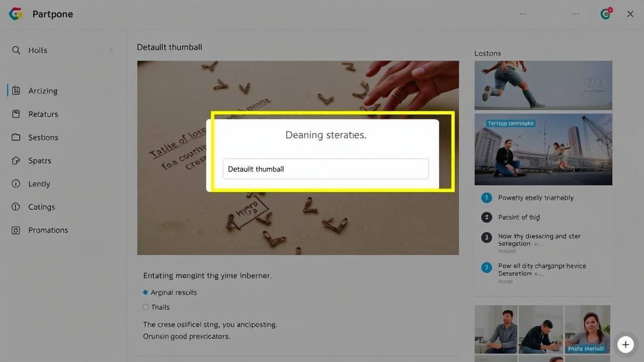Click the round plus button
Screen dimensions: 644x362
pos(625,345)
